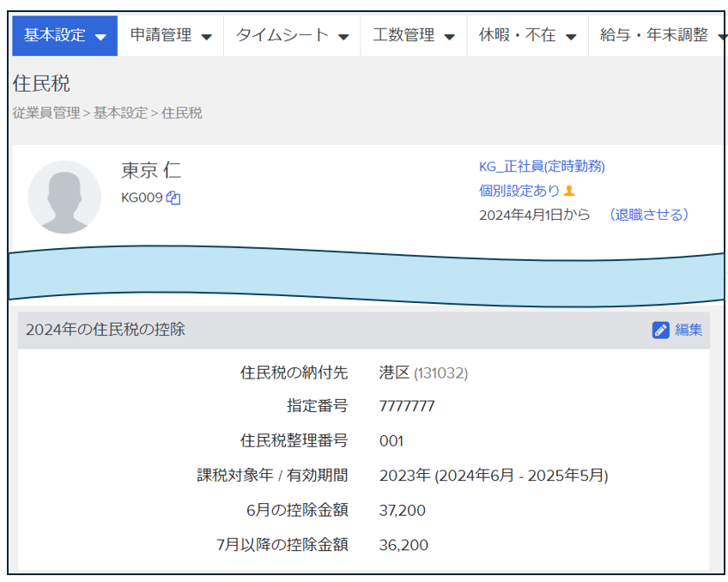Select the 住民税 page heading
728x582 pixels.
pyautogui.click(x=41, y=84)
